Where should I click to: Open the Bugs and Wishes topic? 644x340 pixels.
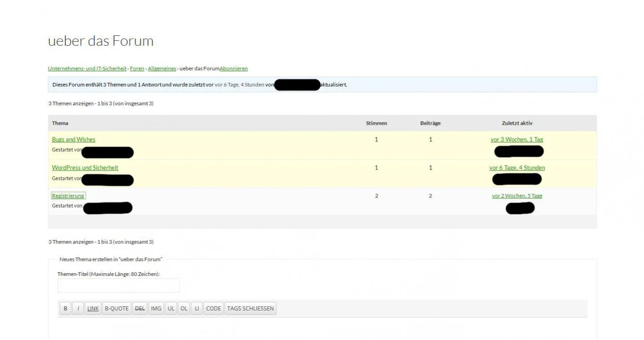[x=74, y=139]
